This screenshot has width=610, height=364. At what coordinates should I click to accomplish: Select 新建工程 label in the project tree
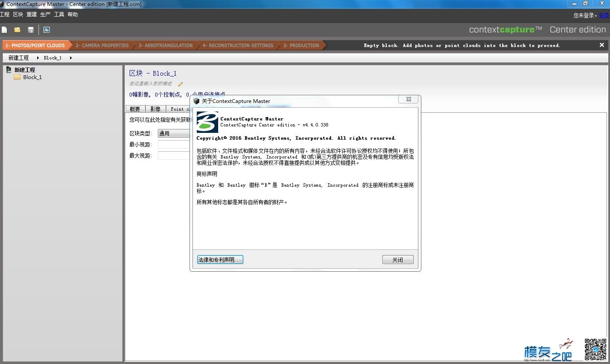coord(25,70)
